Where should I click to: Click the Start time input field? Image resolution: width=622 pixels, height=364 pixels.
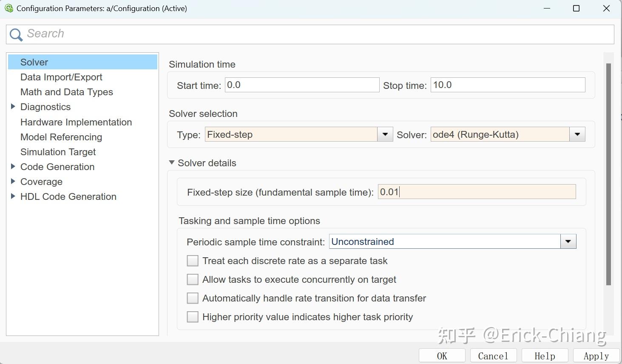[302, 85]
